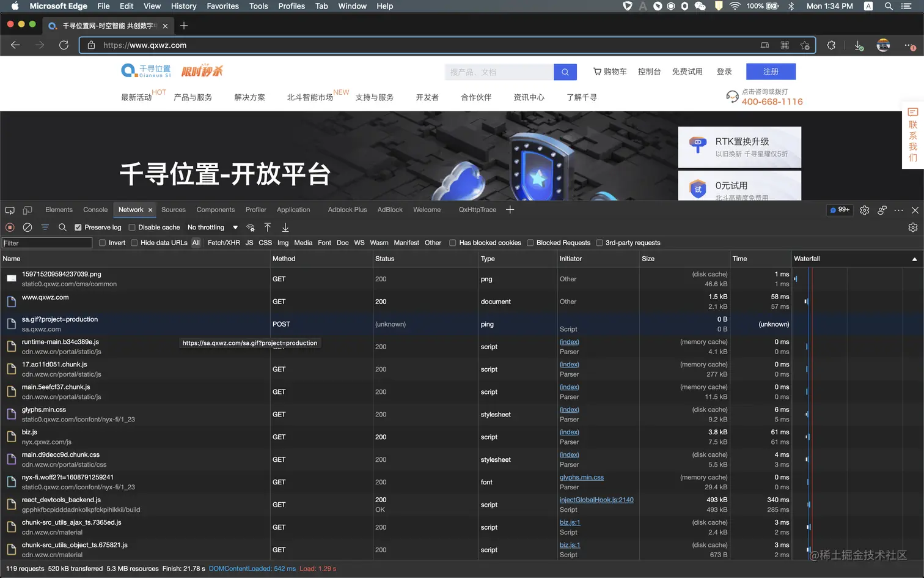Click the DevTools inspect element icon
The width and height of the screenshot is (924, 578).
tap(10, 210)
